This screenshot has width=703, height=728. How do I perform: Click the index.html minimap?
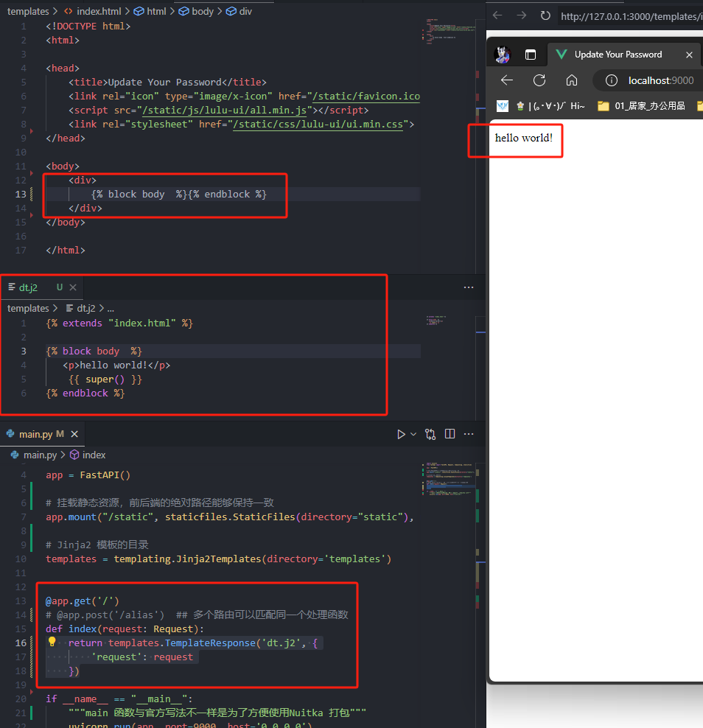[449, 32]
